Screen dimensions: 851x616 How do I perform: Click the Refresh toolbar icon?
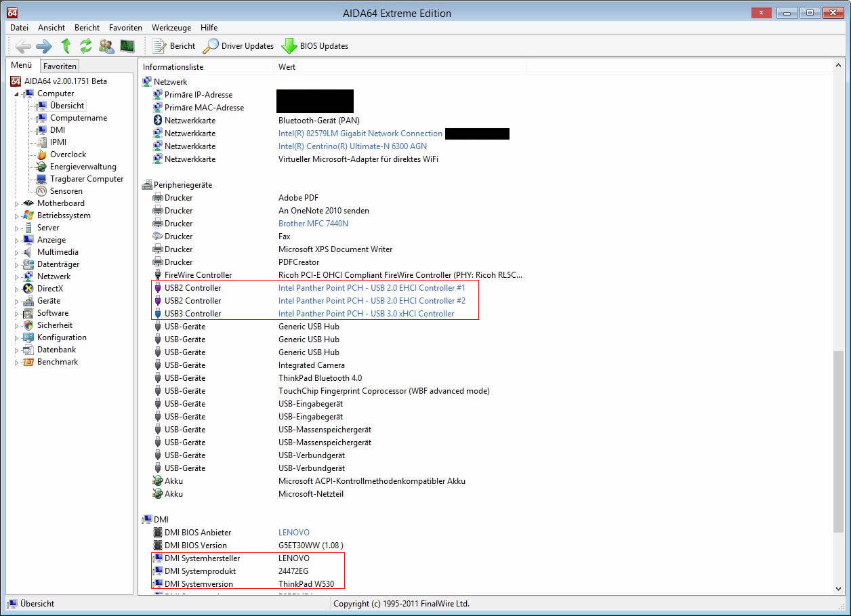point(85,46)
